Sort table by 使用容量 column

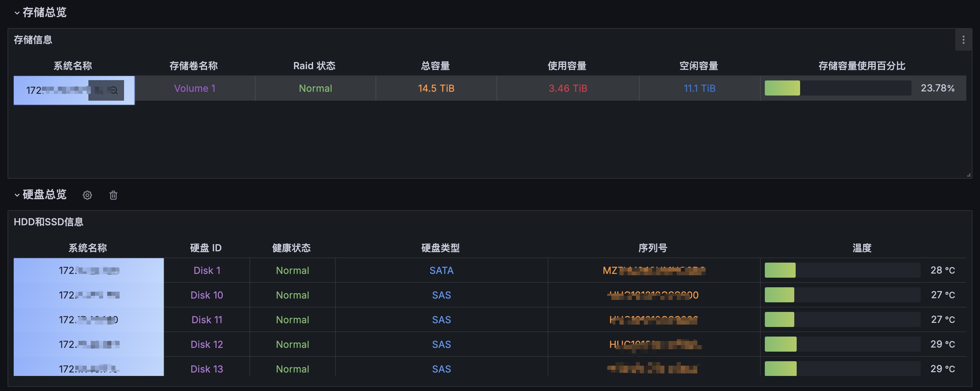567,66
